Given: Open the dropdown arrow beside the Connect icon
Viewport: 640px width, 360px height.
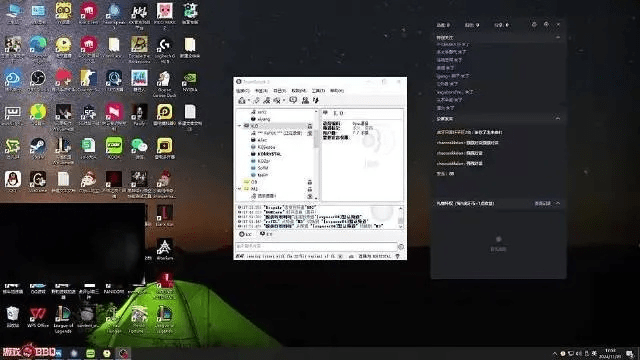Looking at the screenshot, I should [249, 100].
